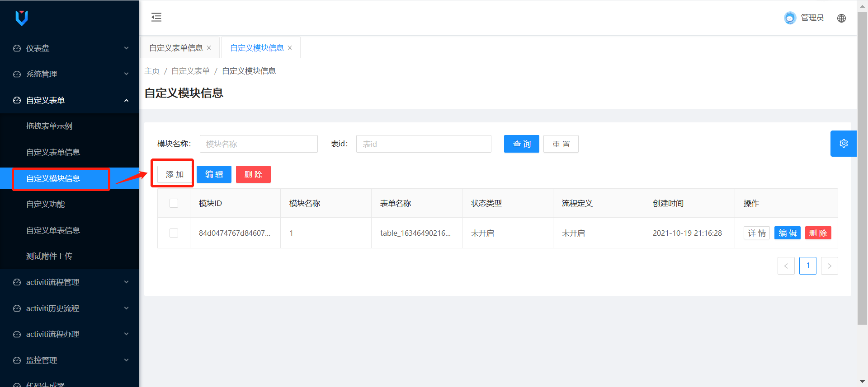
Task: Expand the activiti流程办理 chevron
Action: click(x=127, y=334)
